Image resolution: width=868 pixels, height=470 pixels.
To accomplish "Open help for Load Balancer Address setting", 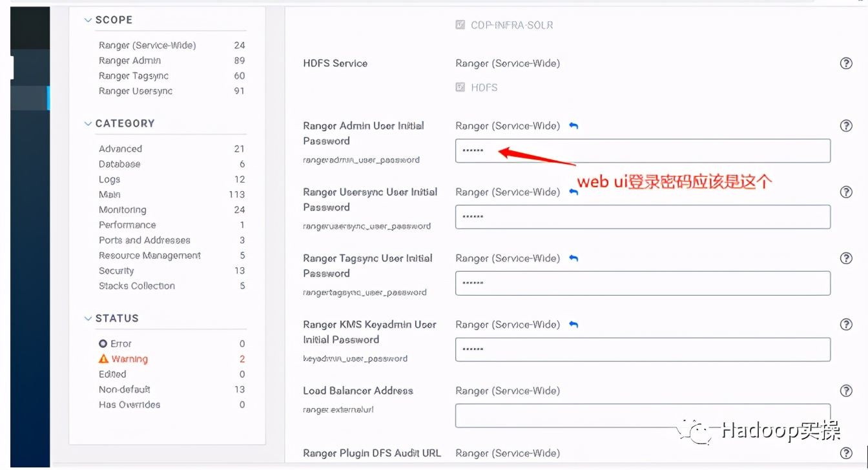I will point(846,391).
